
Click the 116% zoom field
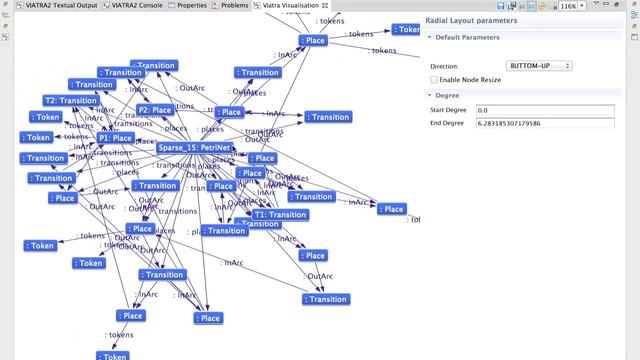coord(568,6)
